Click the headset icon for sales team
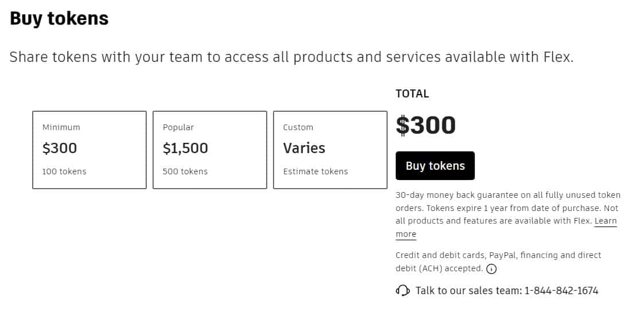 (403, 291)
